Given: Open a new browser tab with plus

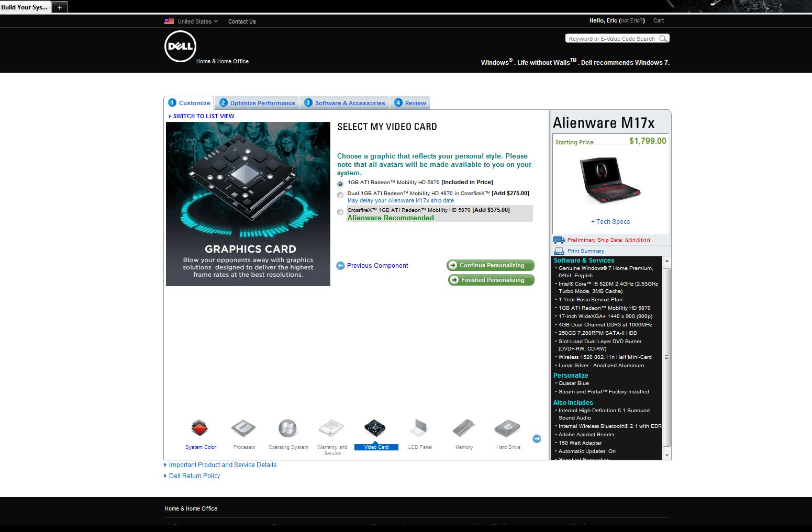Looking at the screenshot, I should [60, 7].
